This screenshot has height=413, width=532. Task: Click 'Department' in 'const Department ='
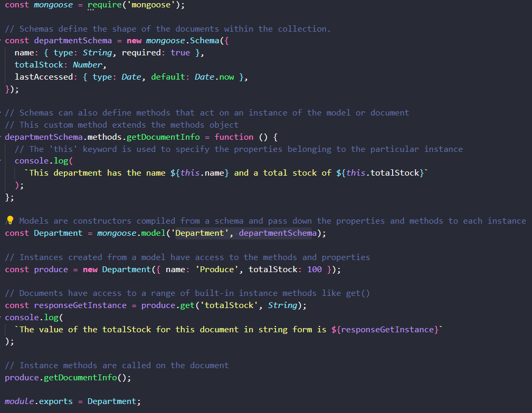59,233
